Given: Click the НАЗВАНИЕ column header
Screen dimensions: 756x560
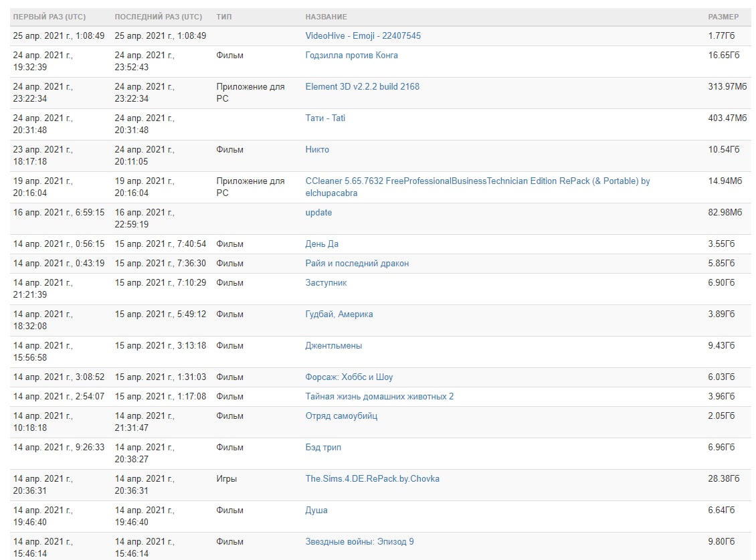Looking at the screenshot, I should [326, 17].
